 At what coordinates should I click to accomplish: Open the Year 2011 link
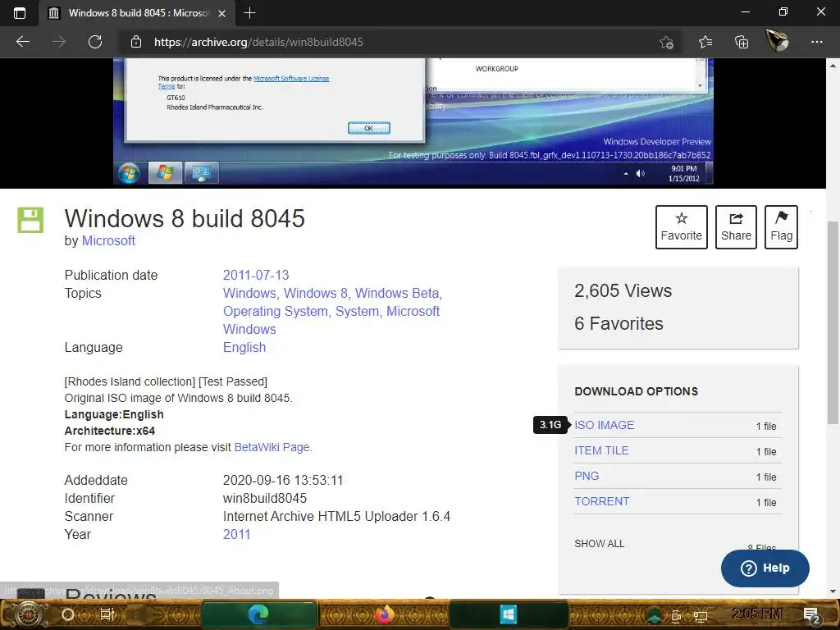point(236,534)
